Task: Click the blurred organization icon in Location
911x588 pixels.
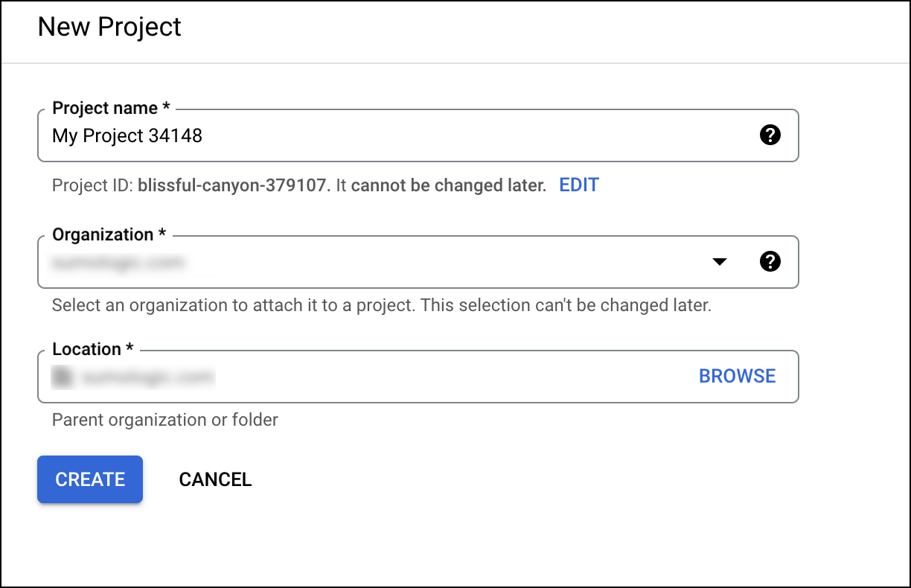Action: (62, 377)
